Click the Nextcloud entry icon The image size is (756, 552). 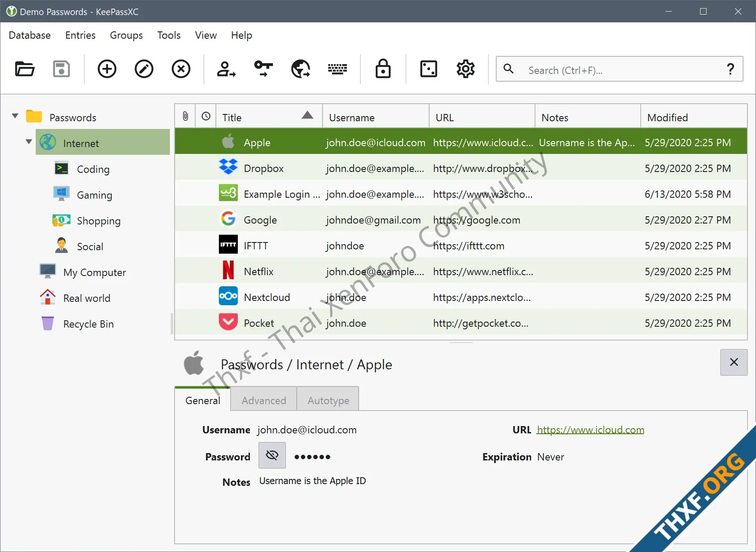(228, 296)
